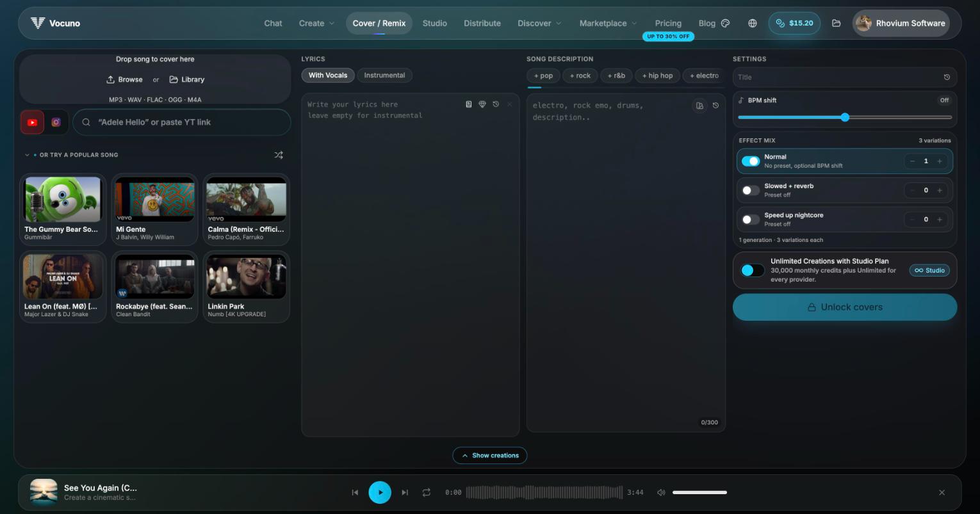Adjust the BPM shift slider handle
Image resolution: width=980 pixels, height=514 pixels.
coord(845,117)
